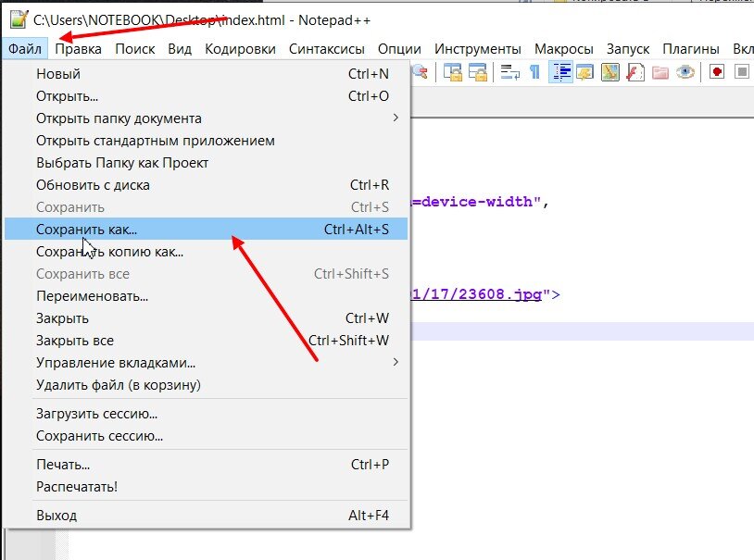The image size is (754, 560).
Task: Expand the Открыть папку документа submenu
Action: click(x=206, y=118)
